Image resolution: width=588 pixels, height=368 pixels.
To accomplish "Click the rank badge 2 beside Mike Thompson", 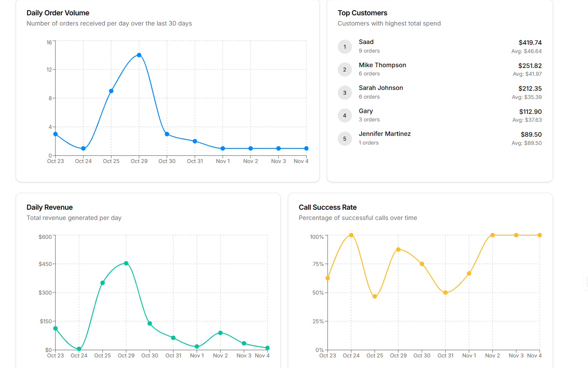I will point(345,70).
